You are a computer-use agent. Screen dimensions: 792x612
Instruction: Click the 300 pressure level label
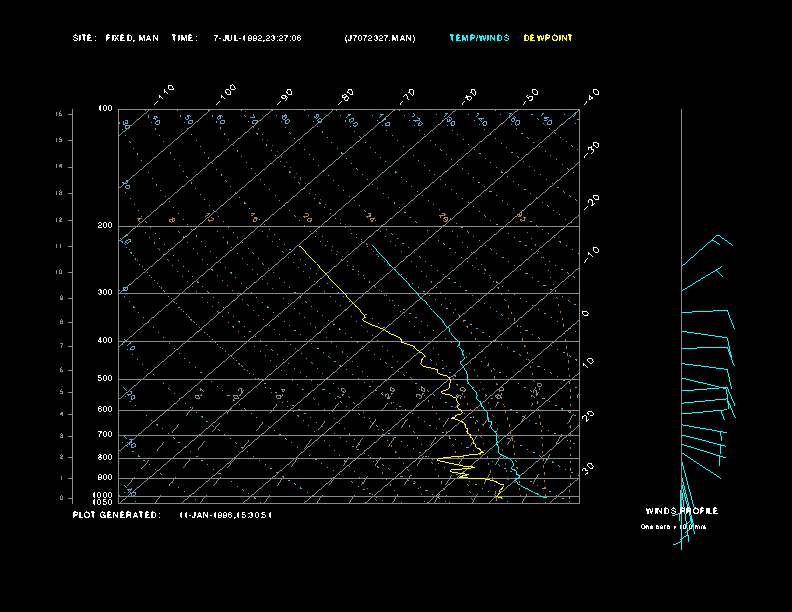(x=105, y=293)
